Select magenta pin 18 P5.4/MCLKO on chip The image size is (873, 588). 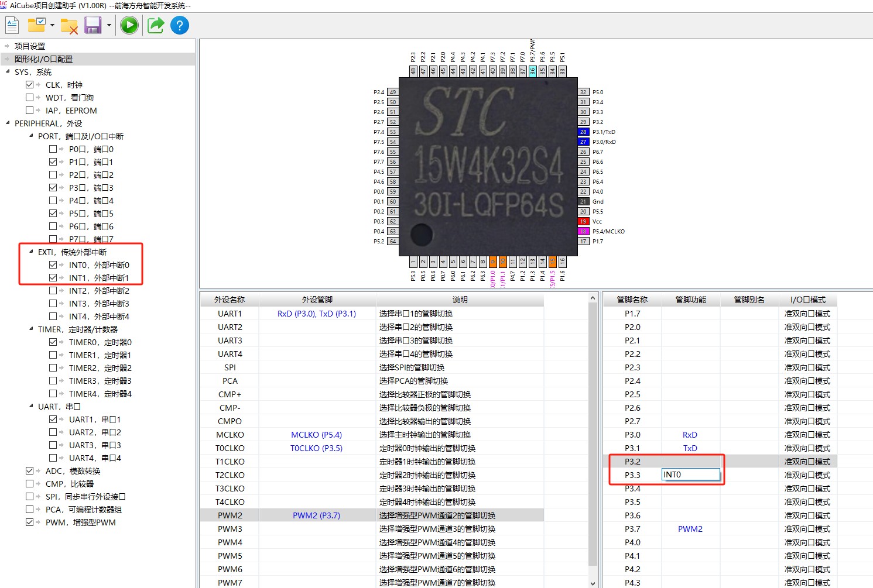tap(583, 231)
